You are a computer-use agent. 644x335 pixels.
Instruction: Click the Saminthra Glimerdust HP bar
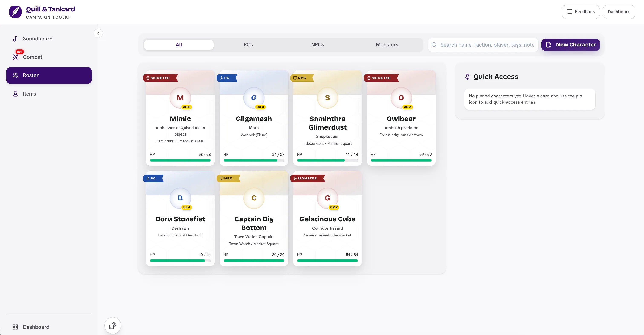pos(327,160)
